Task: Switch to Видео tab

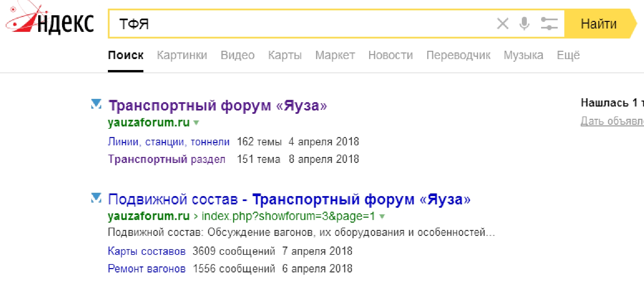Action: point(237,55)
